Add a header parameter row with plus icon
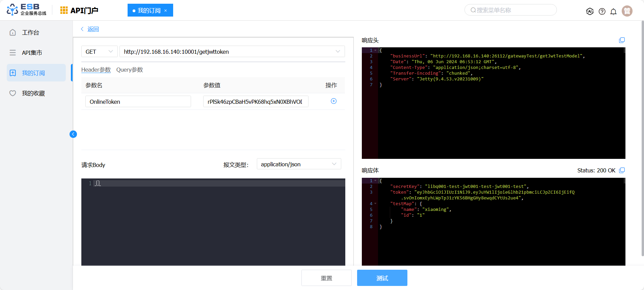The height and width of the screenshot is (290, 644). [x=333, y=101]
